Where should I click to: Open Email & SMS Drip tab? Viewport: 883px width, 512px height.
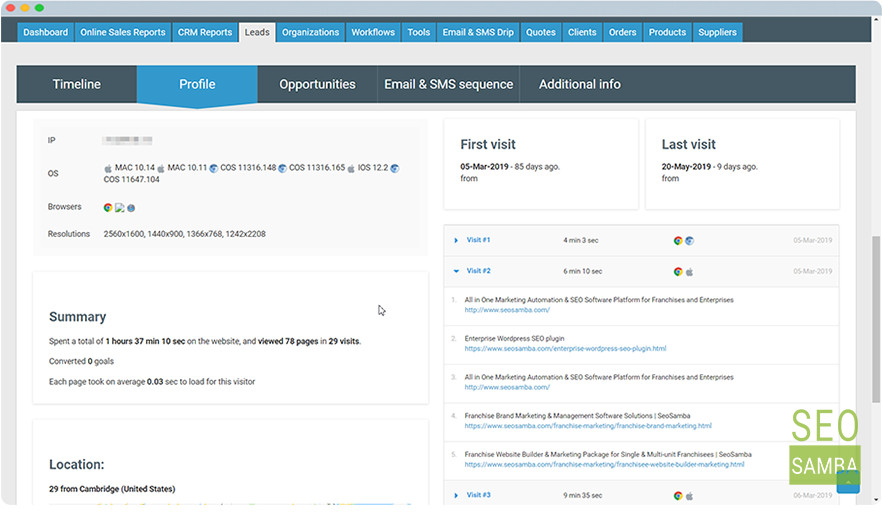coord(478,32)
